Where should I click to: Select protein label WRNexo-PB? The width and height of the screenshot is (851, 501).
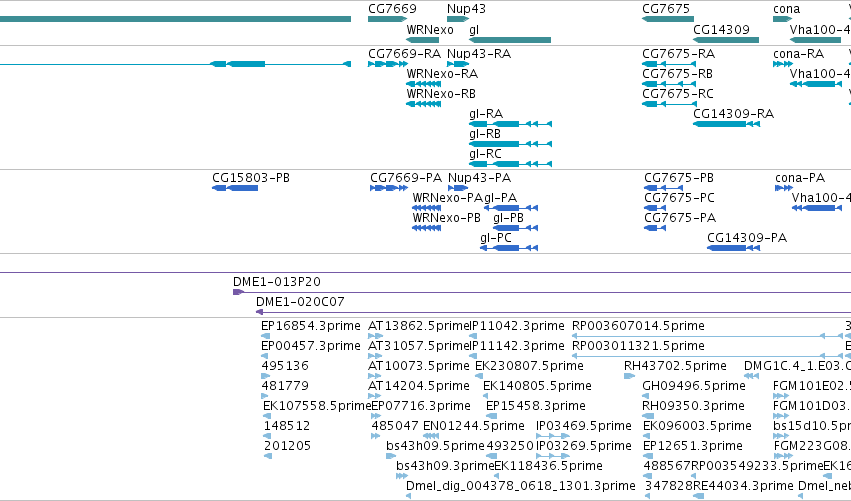pos(447,218)
